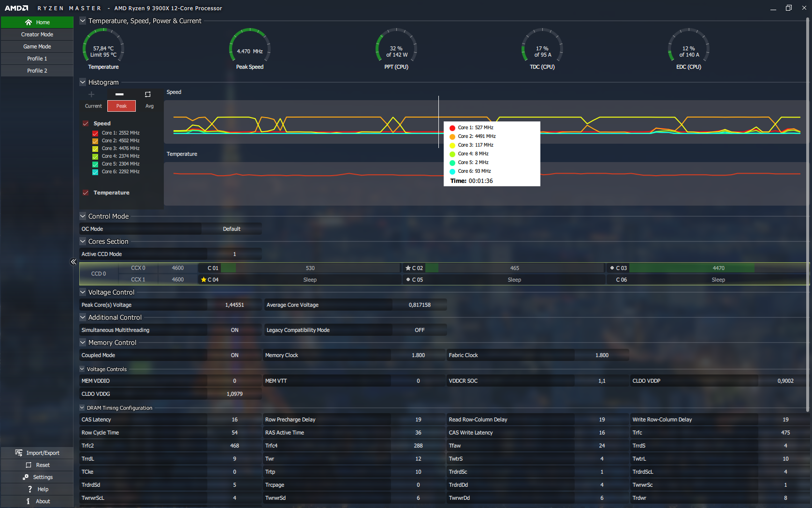Click the dot icon beside C 05
This screenshot has width=812, height=508.
408,280
